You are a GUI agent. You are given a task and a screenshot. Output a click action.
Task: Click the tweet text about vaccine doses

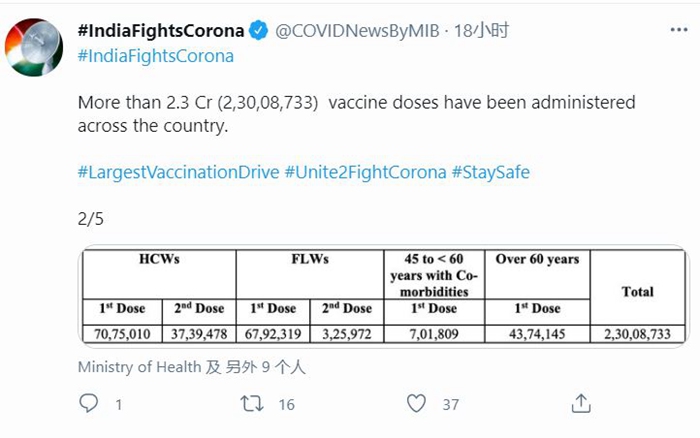356,115
